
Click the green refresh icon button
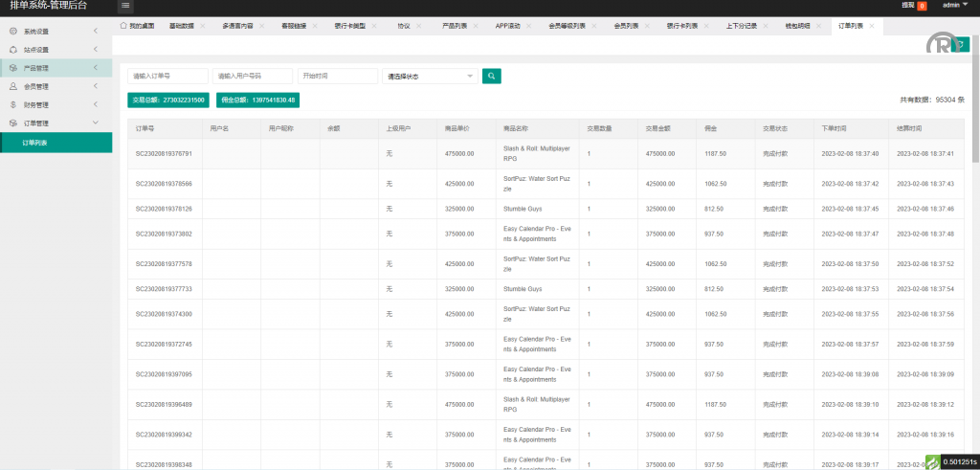pos(960,44)
